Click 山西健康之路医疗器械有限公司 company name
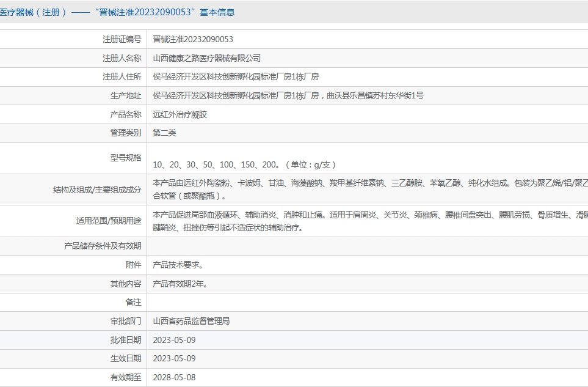The image size is (588, 387). click(206, 58)
